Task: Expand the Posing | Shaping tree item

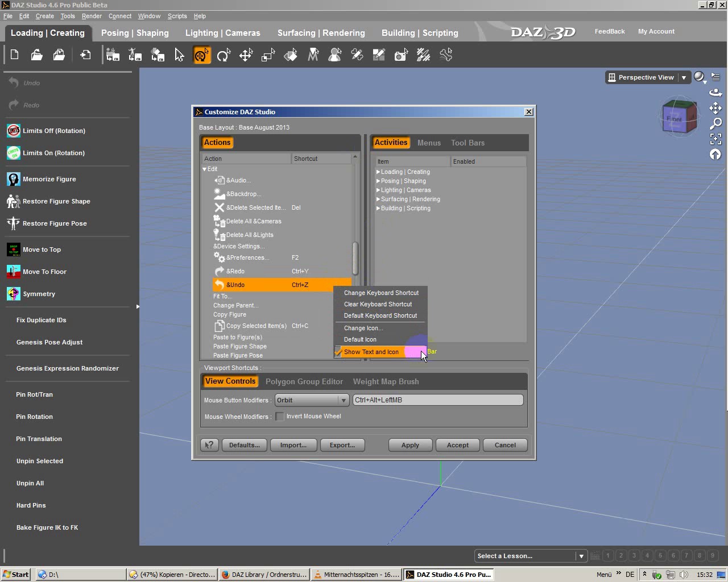Action: [x=378, y=181]
